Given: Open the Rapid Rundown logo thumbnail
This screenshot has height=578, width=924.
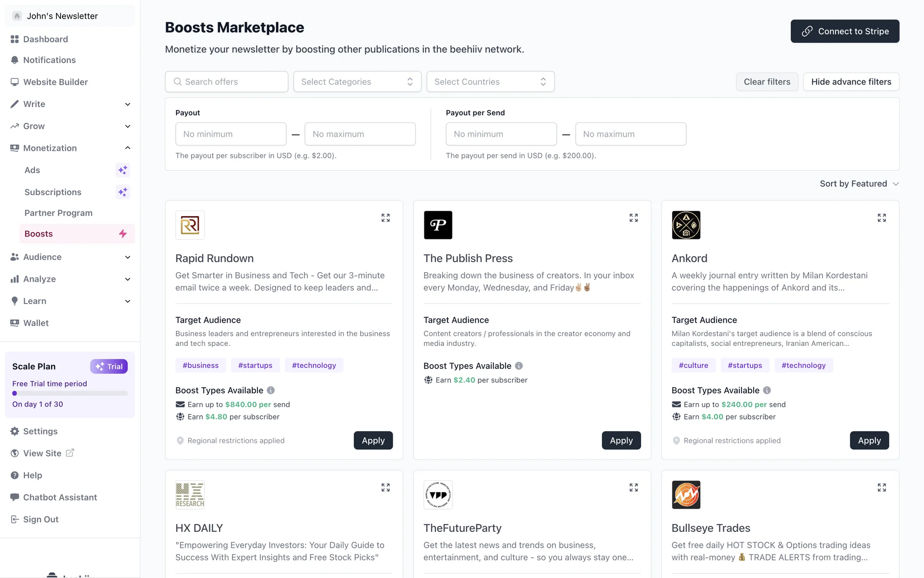Looking at the screenshot, I should pos(190,225).
